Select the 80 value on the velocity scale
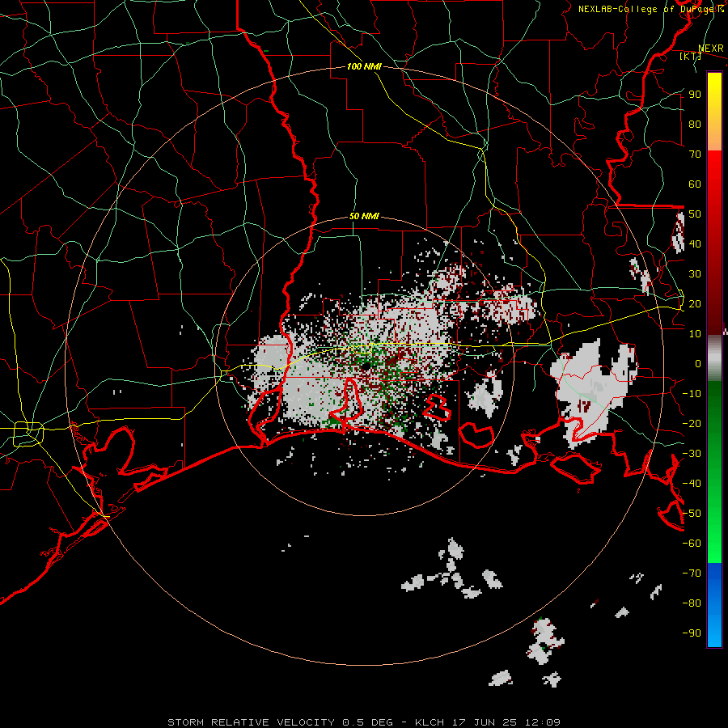The height and width of the screenshot is (728, 728). click(695, 124)
